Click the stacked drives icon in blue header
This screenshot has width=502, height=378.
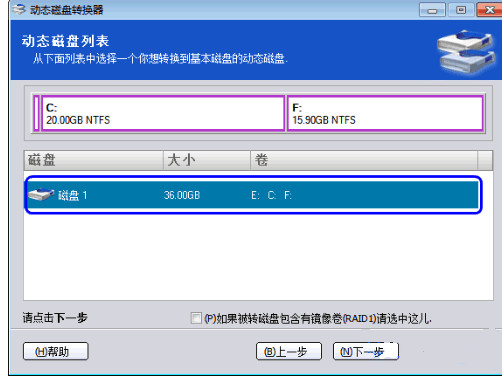[x=466, y=51]
